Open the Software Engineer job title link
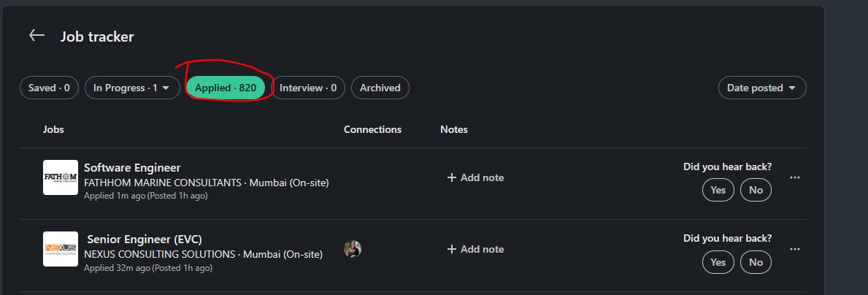The width and height of the screenshot is (868, 295). point(132,168)
